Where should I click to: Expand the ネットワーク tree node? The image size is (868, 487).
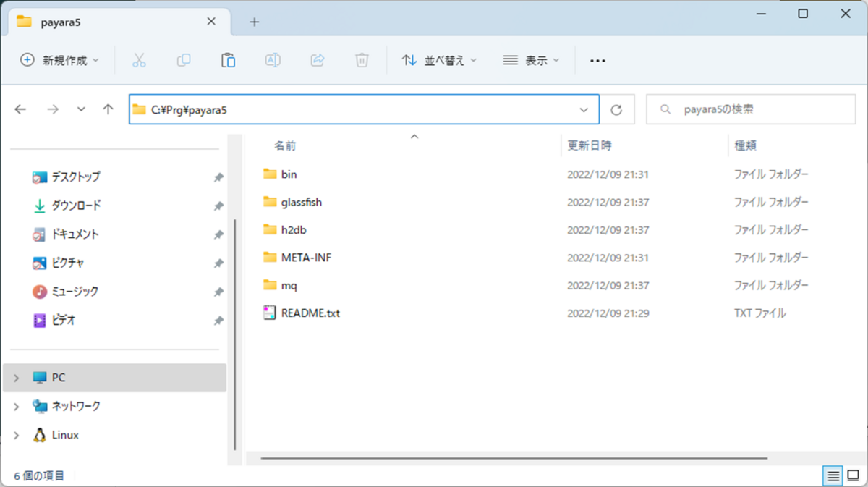click(x=17, y=407)
